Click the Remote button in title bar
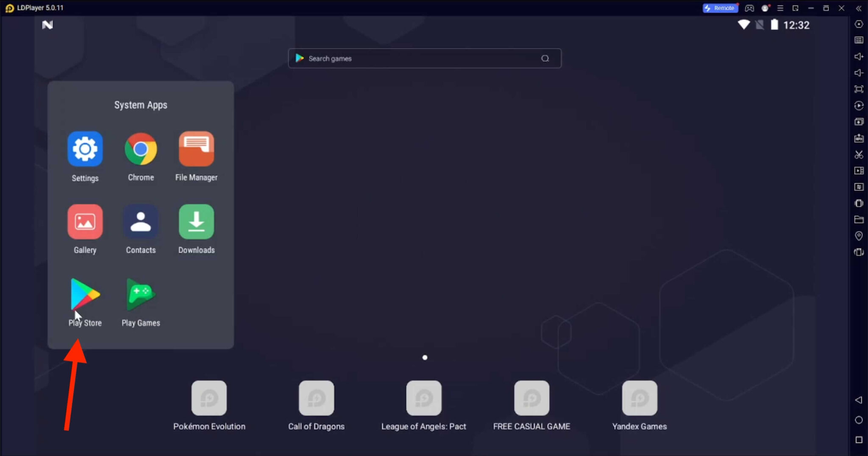This screenshot has height=456, width=868. [x=720, y=8]
